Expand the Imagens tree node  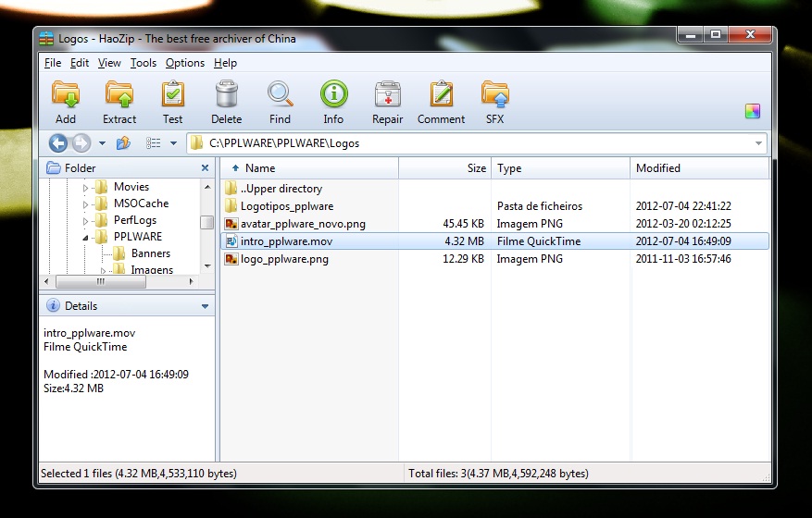pyautogui.click(x=103, y=271)
